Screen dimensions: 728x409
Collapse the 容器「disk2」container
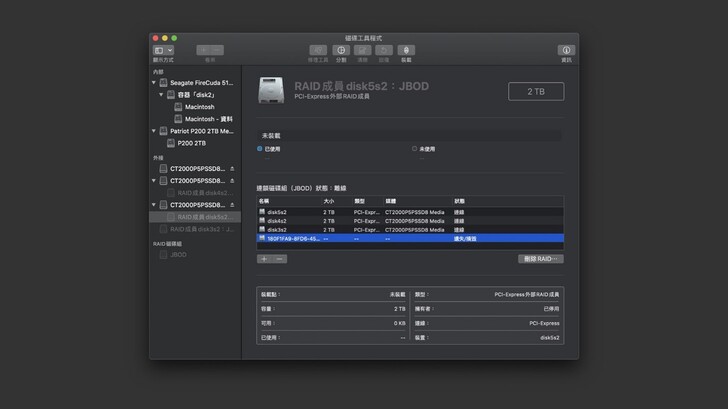[162, 95]
